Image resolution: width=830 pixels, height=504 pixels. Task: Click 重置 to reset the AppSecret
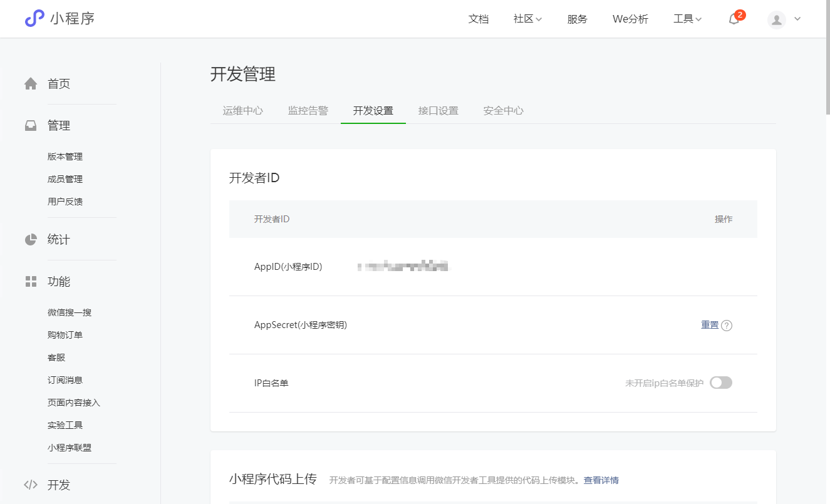point(710,325)
